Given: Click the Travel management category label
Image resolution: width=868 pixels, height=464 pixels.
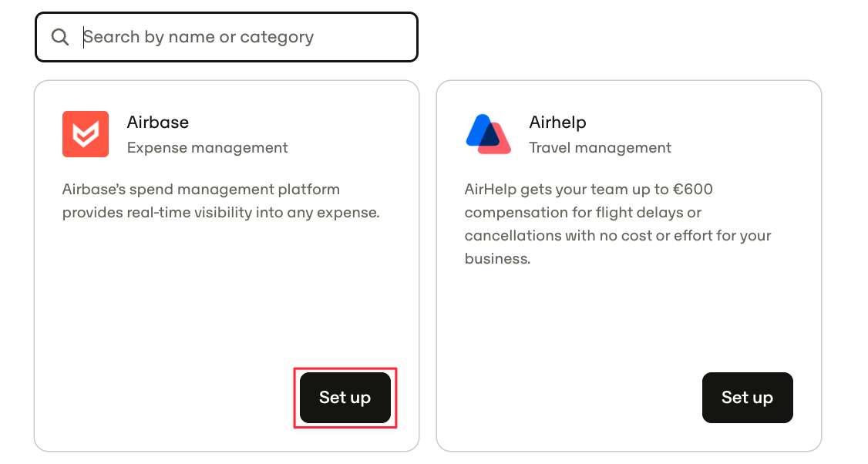Looking at the screenshot, I should click(x=600, y=148).
